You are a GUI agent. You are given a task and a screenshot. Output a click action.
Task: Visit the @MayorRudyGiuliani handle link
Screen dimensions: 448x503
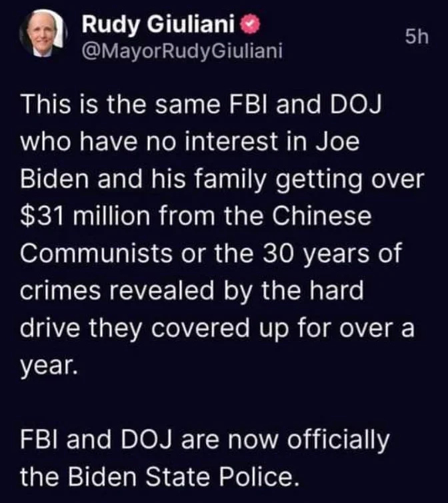(182, 51)
